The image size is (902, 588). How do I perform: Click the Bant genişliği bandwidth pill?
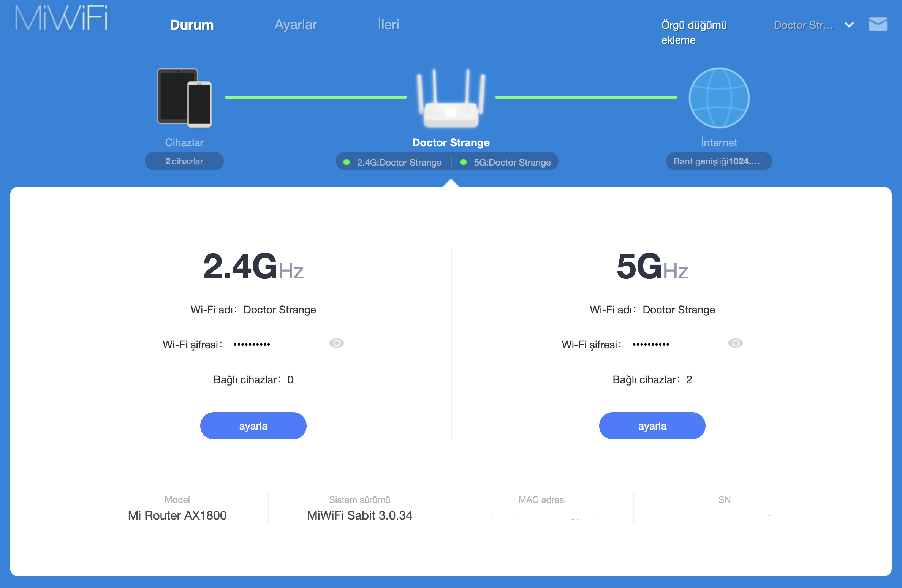719,161
